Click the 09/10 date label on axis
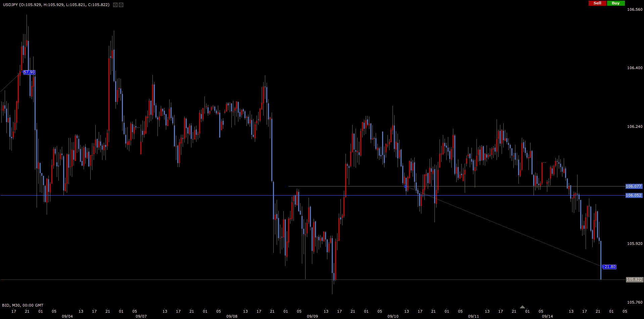The height and width of the screenshot is (319, 644). coord(393,316)
